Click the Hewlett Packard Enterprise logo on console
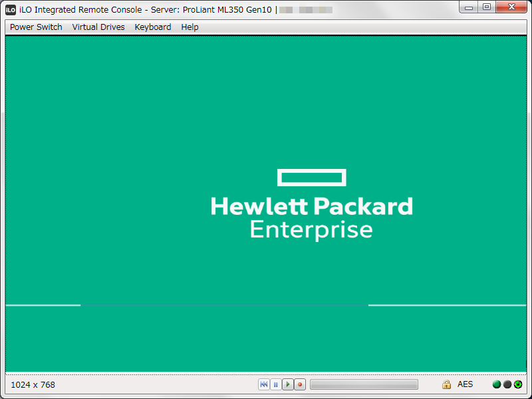The image size is (532, 399). click(x=311, y=204)
